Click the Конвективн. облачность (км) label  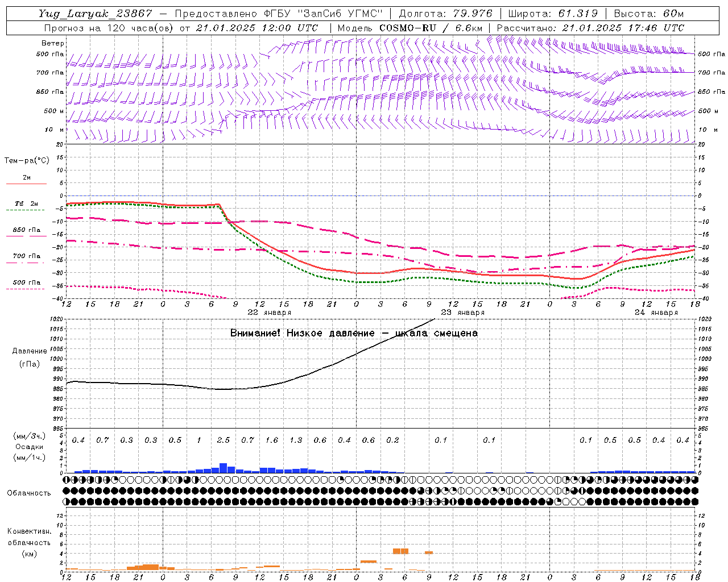pyautogui.click(x=29, y=542)
